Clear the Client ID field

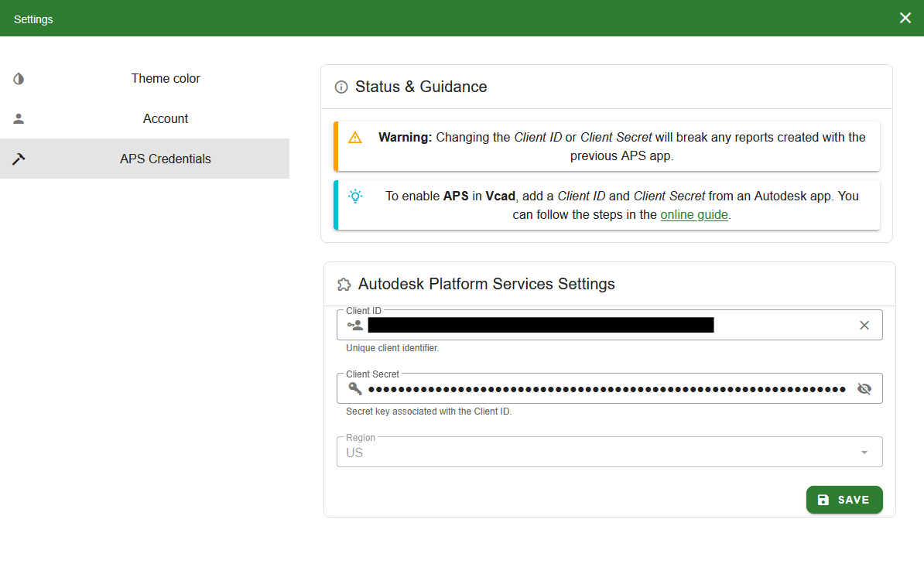point(864,326)
